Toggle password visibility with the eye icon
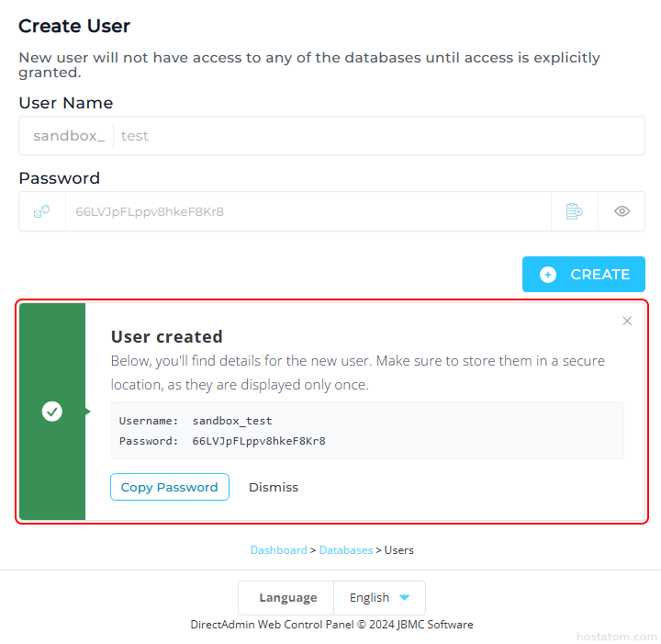 622,211
